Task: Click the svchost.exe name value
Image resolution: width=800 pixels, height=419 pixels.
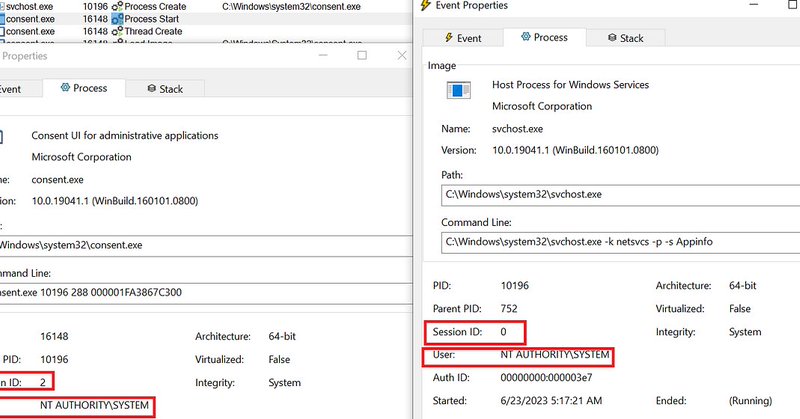Action: point(517,129)
